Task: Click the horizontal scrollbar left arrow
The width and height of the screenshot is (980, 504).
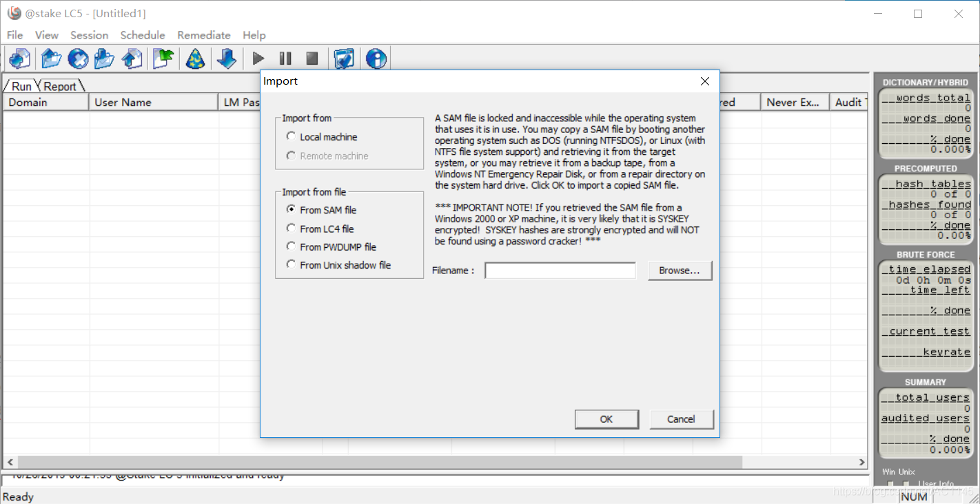Action: 10,462
